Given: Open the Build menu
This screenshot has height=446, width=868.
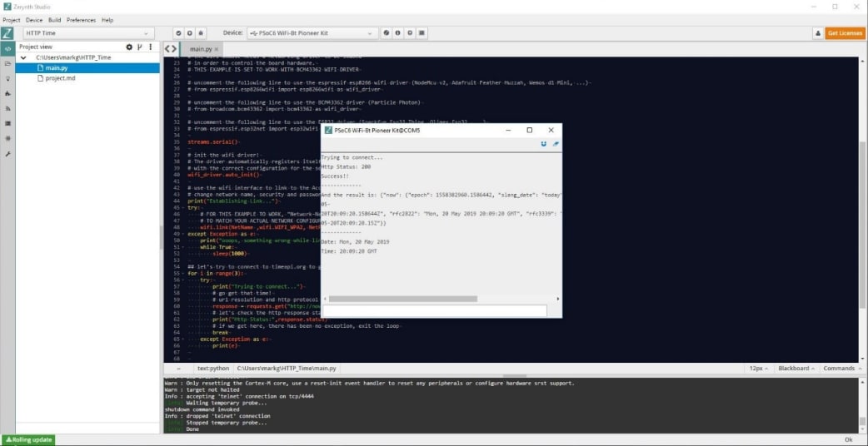Looking at the screenshot, I should point(55,20).
